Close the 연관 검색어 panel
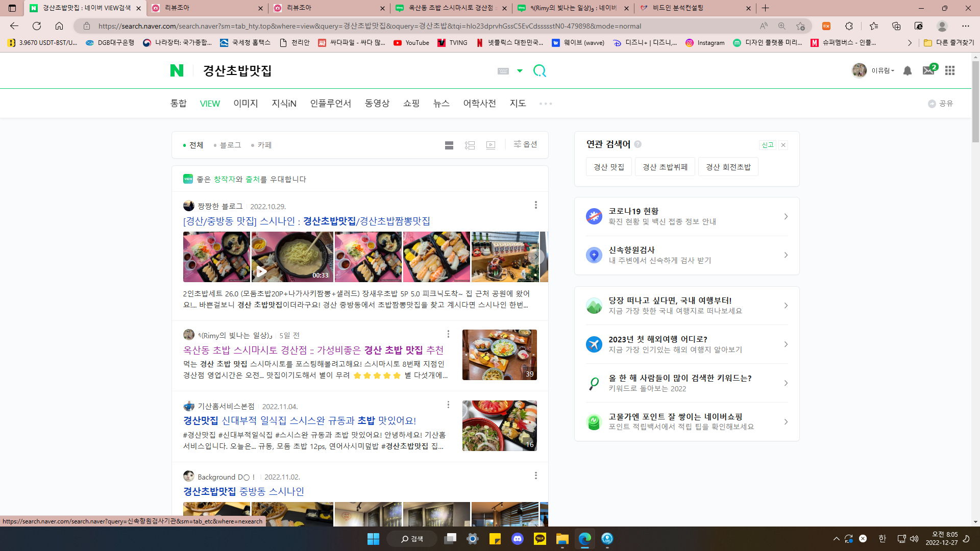This screenshot has width=980, height=551. pos(783,145)
